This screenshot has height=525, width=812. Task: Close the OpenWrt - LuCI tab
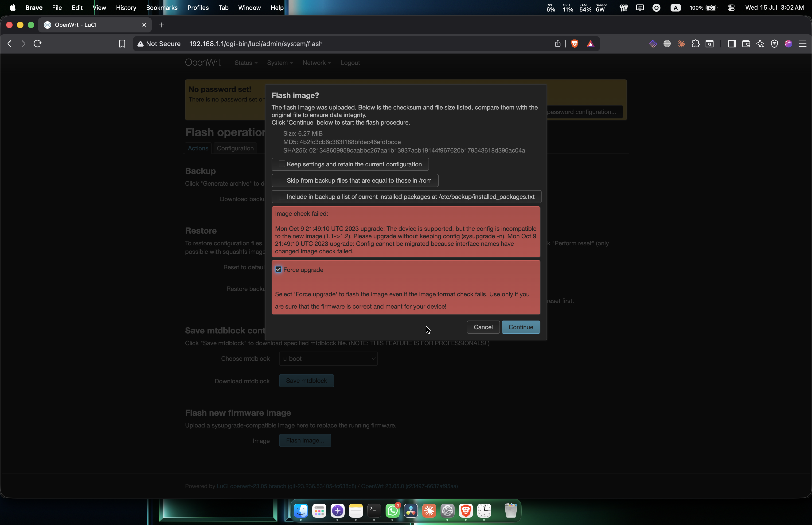144,25
